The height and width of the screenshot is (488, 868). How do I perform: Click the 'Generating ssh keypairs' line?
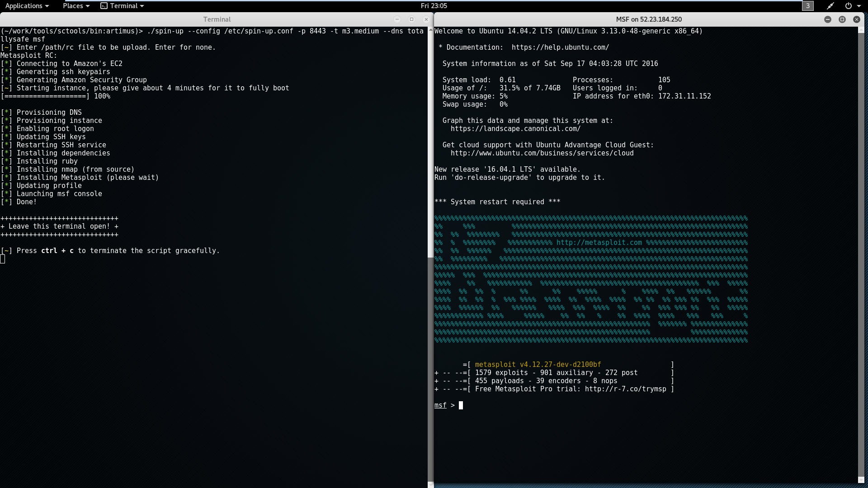tap(55, 72)
